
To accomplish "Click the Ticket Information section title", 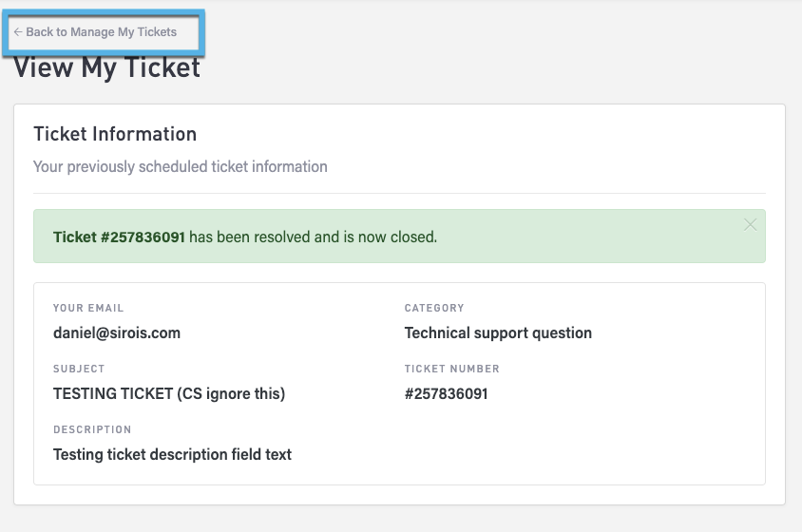I will [115, 134].
